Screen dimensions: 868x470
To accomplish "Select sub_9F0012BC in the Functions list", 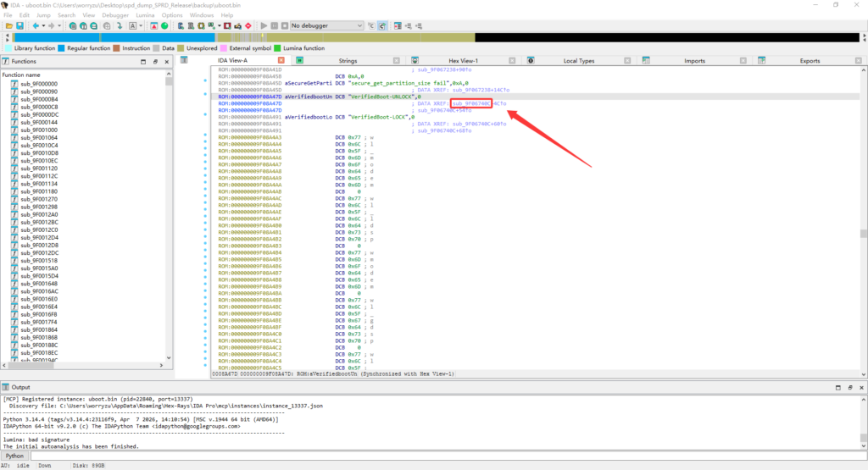I will [39, 222].
